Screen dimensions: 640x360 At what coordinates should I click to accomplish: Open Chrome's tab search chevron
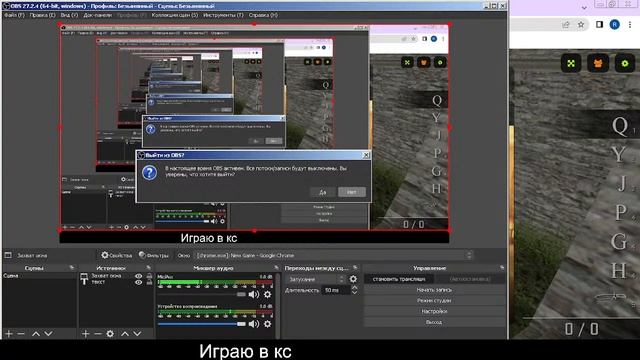584,7
